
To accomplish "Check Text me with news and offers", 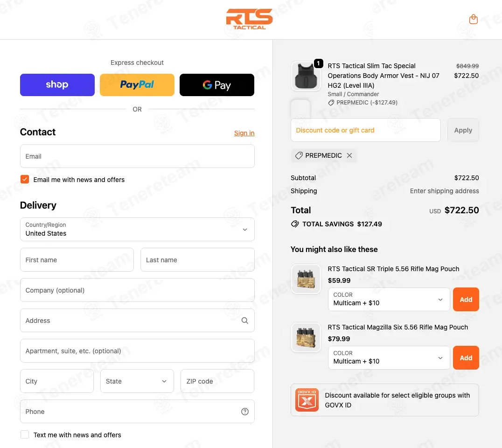I will (x=25, y=434).
